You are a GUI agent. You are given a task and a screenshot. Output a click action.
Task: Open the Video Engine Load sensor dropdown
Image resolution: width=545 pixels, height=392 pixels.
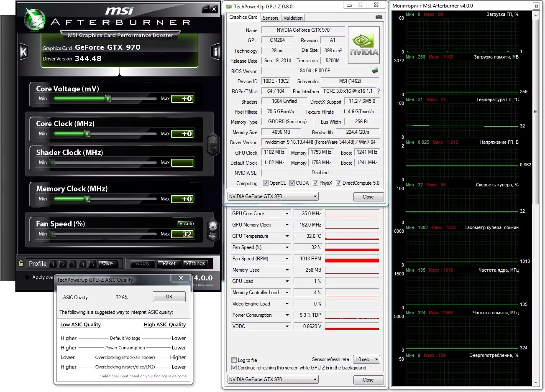287,304
